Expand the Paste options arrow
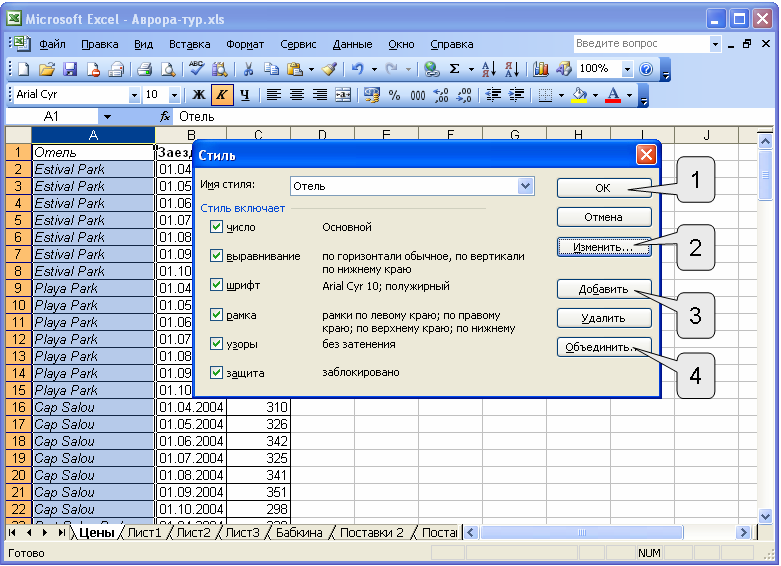This screenshot has width=781, height=566. (x=311, y=69)
